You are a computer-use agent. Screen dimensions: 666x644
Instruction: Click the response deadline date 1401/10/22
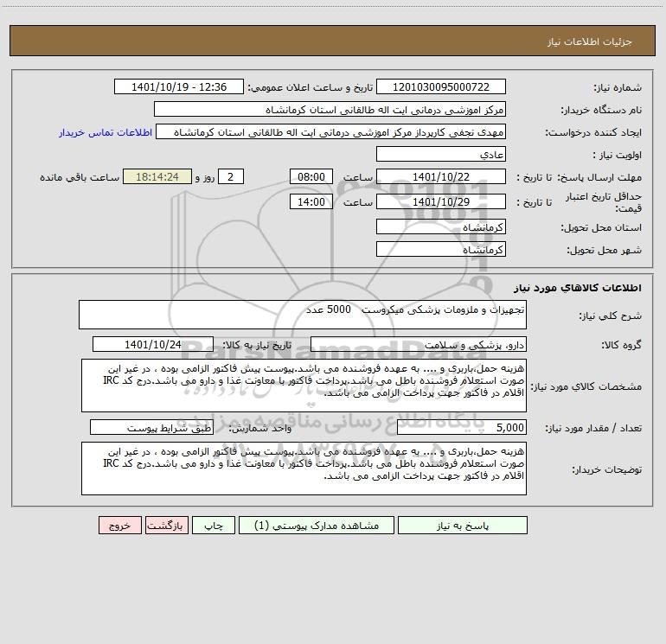(441, 176)
